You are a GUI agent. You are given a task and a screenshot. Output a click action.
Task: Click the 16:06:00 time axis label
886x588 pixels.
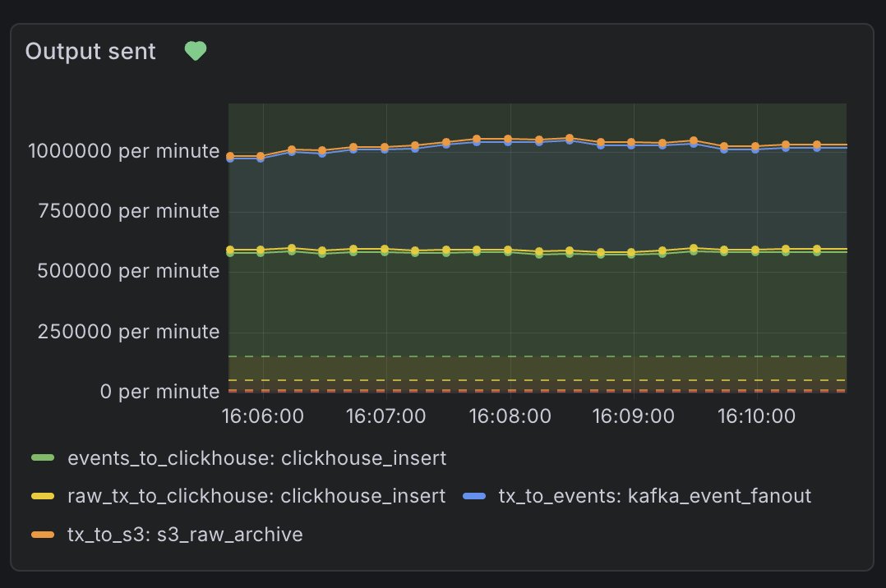click(263, 416)
